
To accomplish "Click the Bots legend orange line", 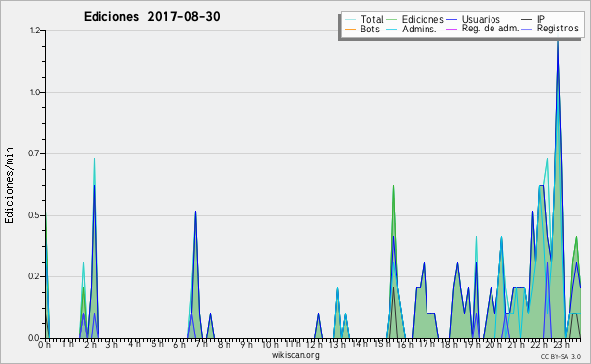I will pyautogui.click(x=350, y=29).
